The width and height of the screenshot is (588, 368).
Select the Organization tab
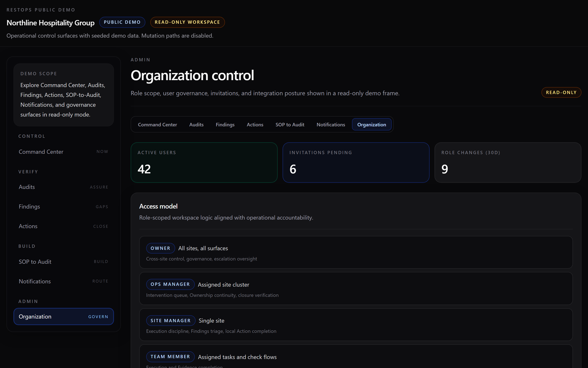372,125
